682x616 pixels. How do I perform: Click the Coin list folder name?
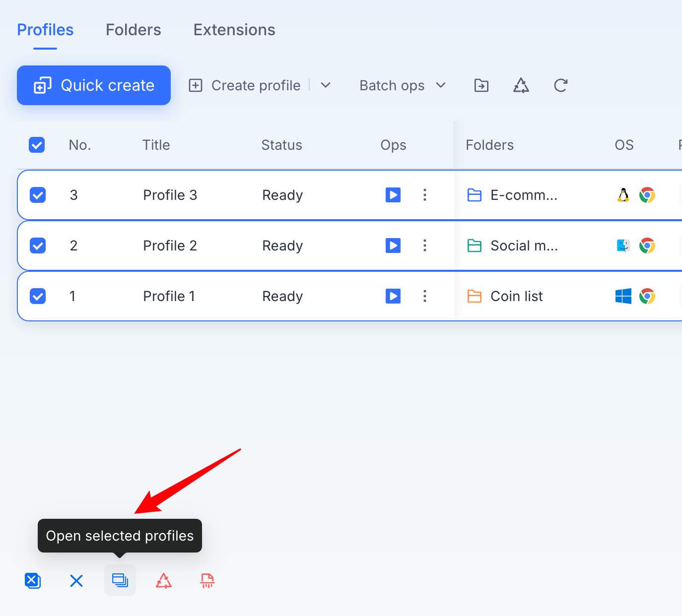point(517,296)
